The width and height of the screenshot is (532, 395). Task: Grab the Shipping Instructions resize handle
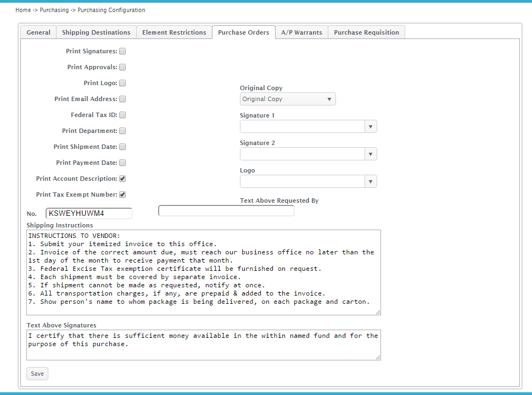378,312
